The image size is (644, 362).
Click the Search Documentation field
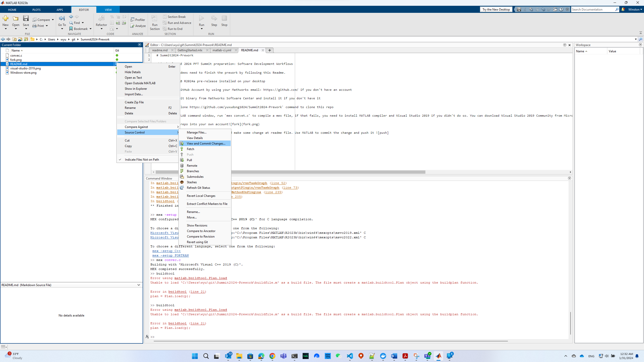(593, 10)
